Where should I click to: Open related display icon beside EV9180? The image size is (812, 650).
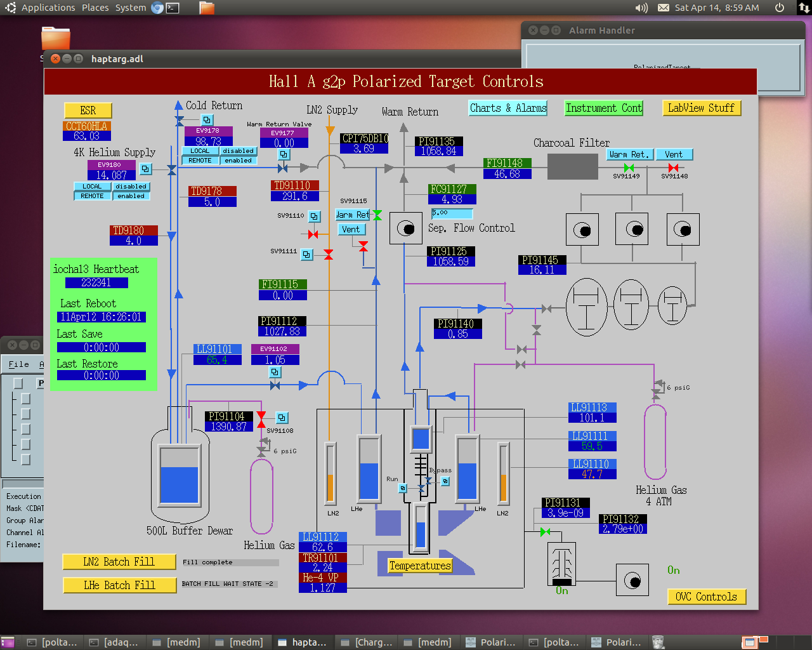point(145,169)
